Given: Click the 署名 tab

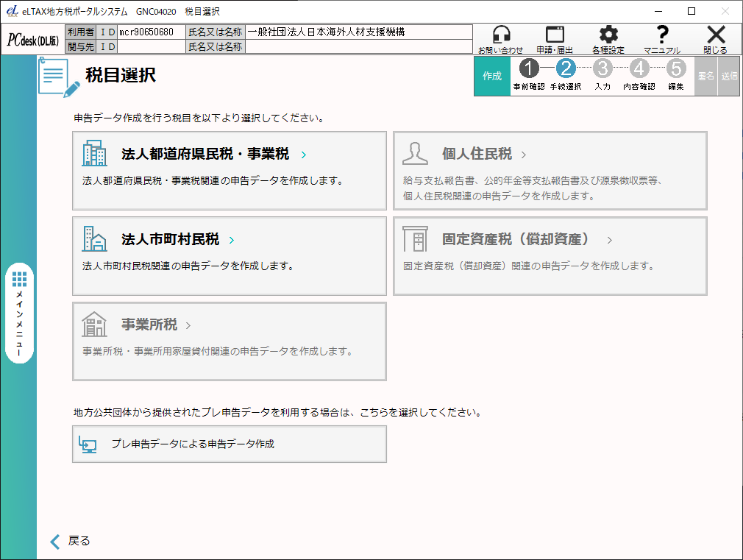Looking at the screenshot, I should 705,76.
